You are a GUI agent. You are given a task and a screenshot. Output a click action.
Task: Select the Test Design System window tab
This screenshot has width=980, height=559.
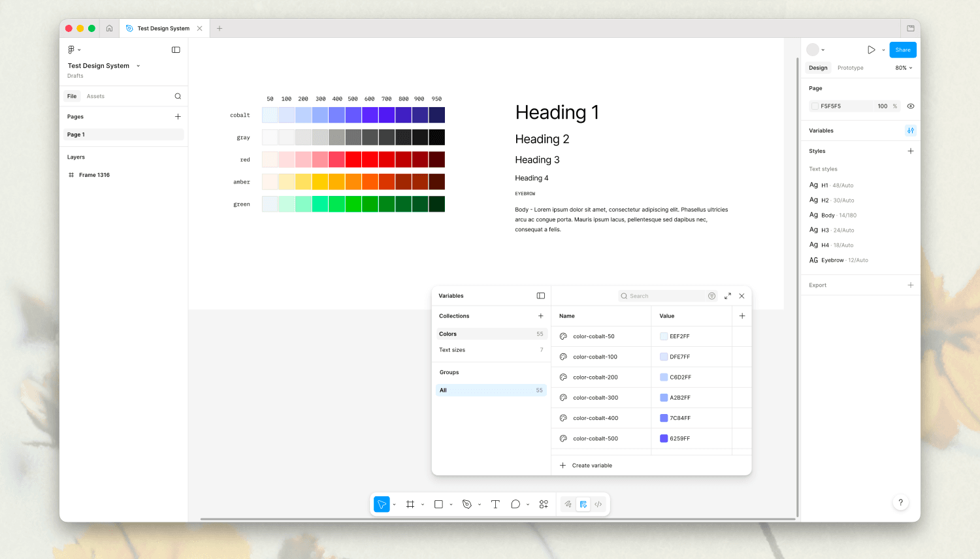pyautogui.click(x=163, y=28)
